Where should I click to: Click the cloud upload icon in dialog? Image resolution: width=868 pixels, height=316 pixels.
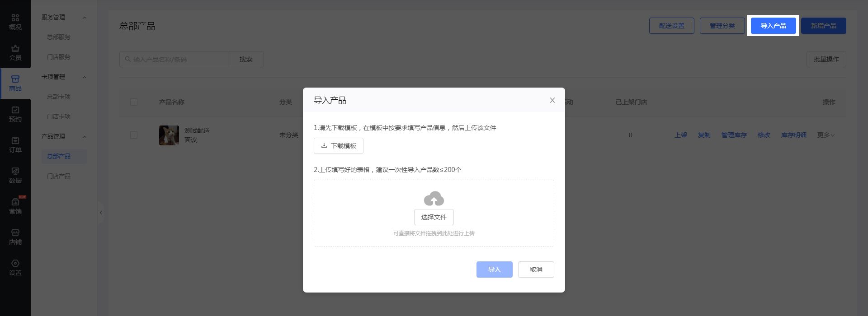tap(434, 199)
